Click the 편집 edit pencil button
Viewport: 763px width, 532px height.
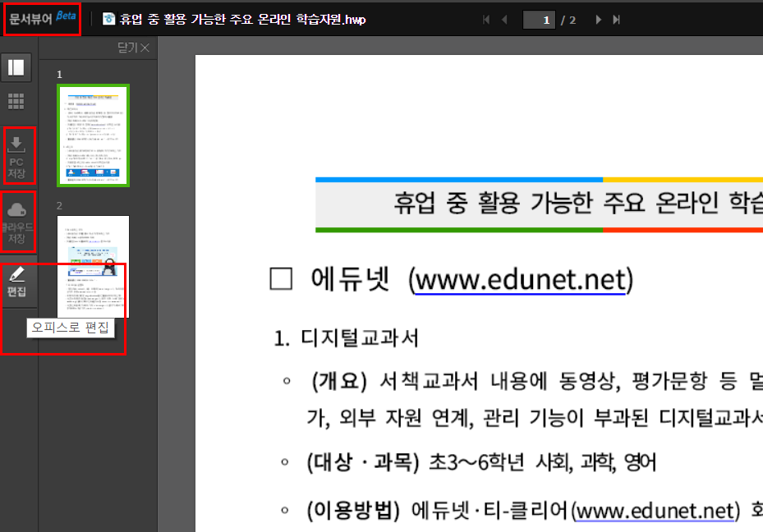point(16,281)
